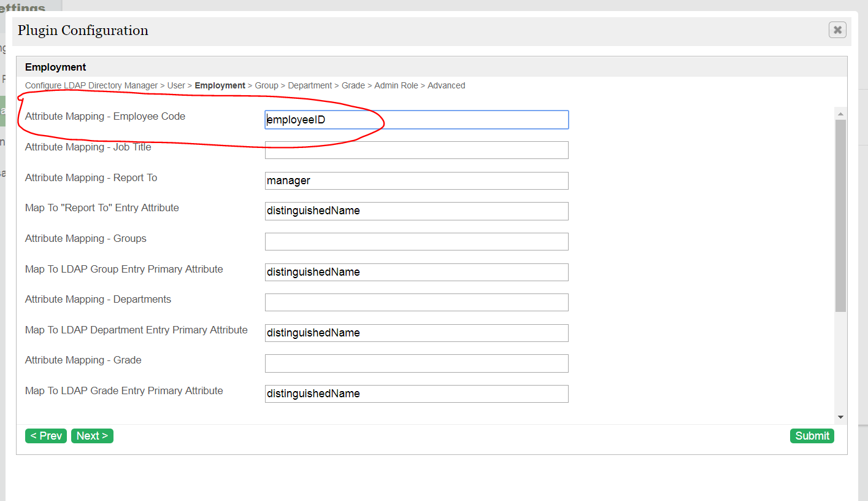Screen dimensions: 868x501
Task: Click the Employee Code mapping field
Action: click(x=416, y=120)
